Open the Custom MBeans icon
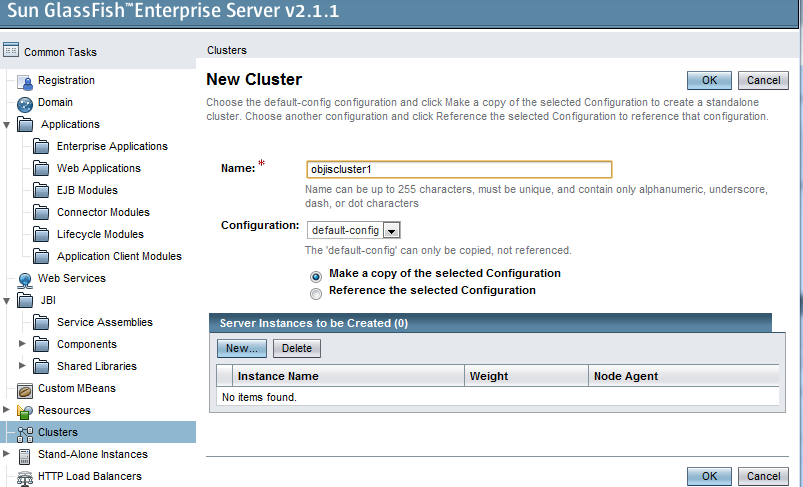803x487 pixels. point(26,389)
